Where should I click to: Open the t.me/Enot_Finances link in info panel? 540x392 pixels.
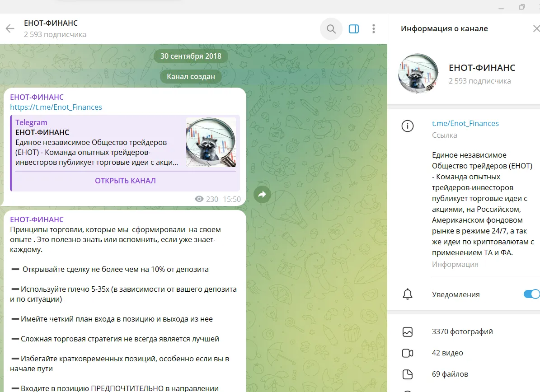coord(465,123)
